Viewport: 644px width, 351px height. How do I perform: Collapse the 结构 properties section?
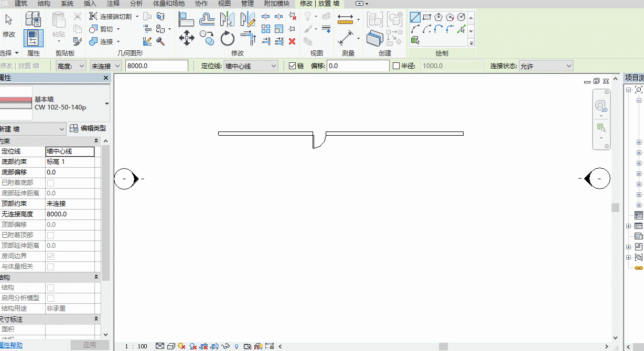96,277
